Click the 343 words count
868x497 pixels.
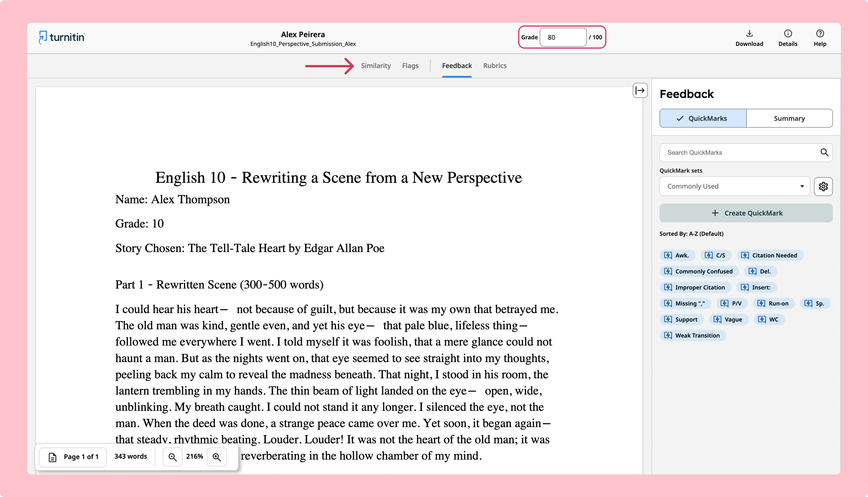click(131, 456)
